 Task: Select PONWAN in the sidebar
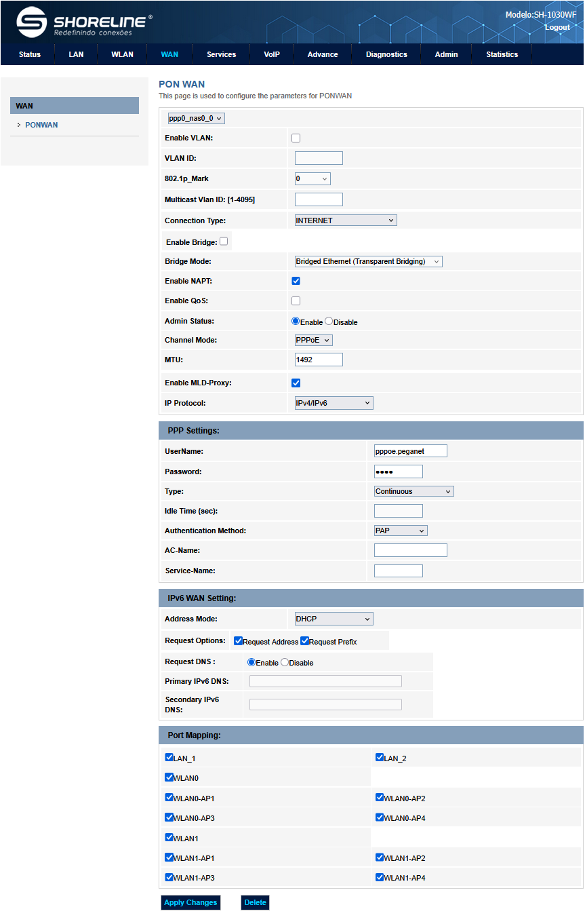point(41,125)
